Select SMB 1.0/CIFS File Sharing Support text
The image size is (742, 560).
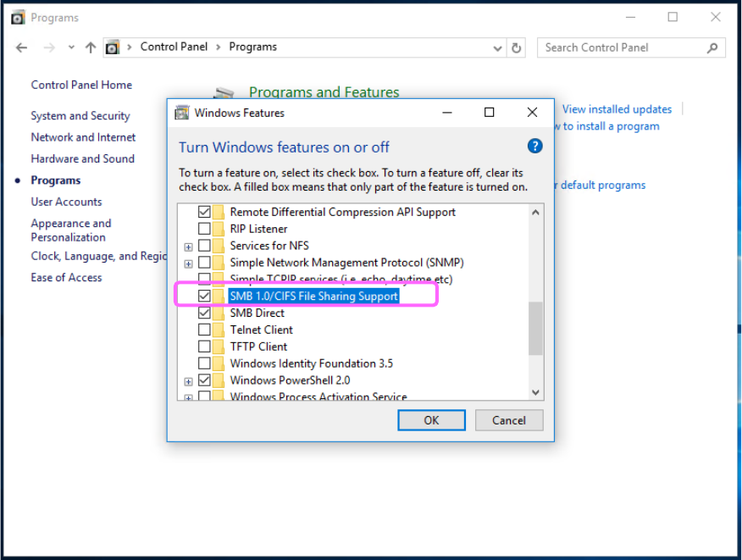coord(313,297)
